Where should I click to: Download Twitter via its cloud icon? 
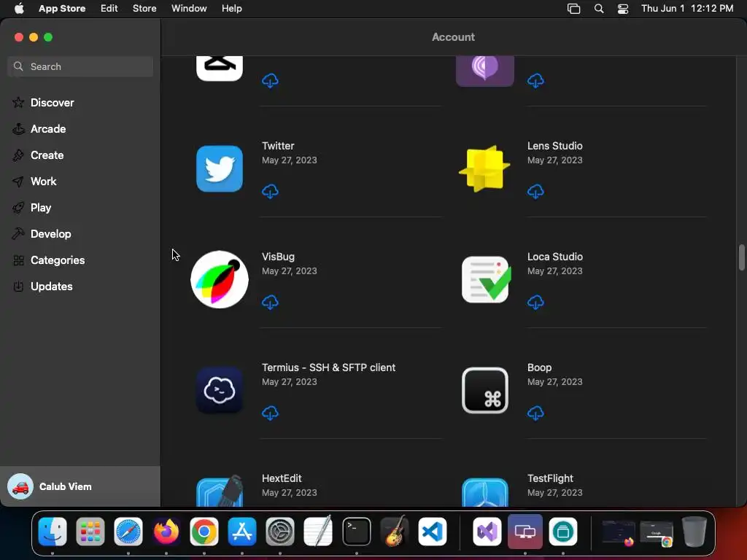(x=270, y=192)
